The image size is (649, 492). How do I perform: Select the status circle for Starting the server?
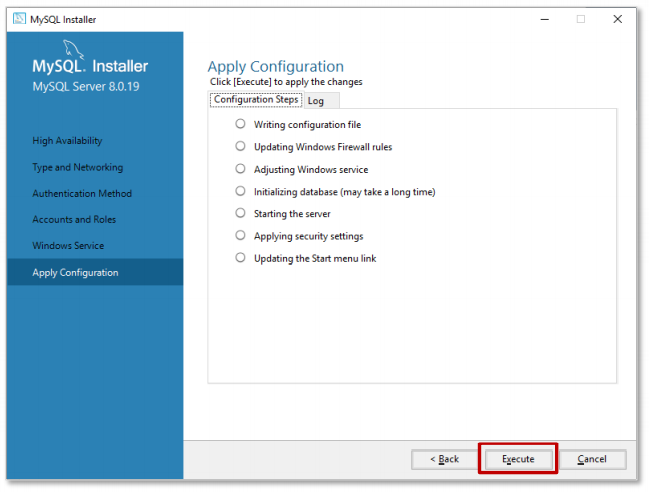click(240, 213)
